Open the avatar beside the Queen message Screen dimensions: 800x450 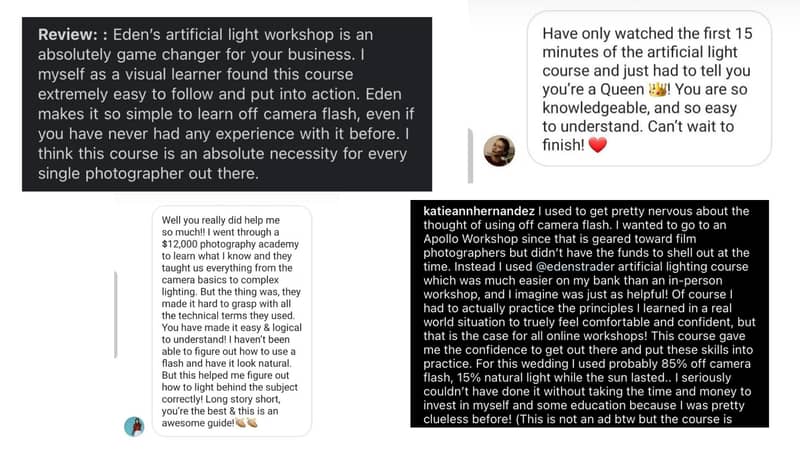(x=499, y=151)
